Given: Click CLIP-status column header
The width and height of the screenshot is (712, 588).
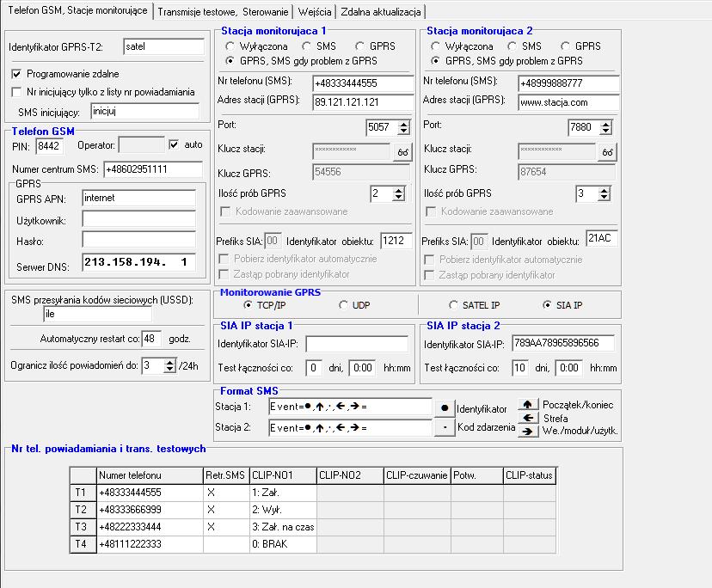Looking at the screenshot, I should click(x=530, y=475).
